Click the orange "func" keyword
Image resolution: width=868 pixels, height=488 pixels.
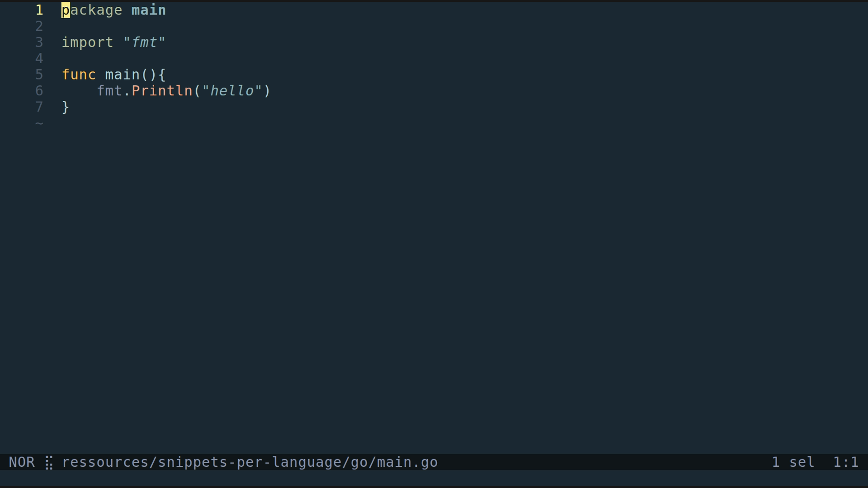(79, 75)
